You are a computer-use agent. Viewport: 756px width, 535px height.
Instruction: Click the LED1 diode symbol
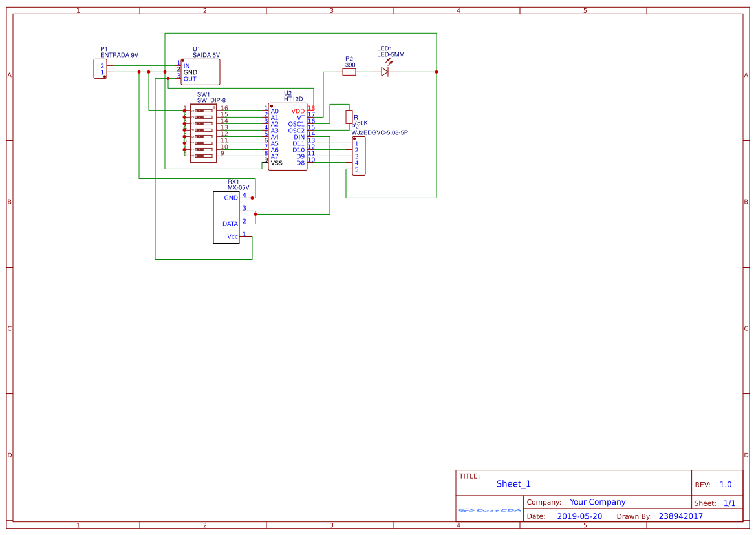pyautogui.click(x=385, y=72)
